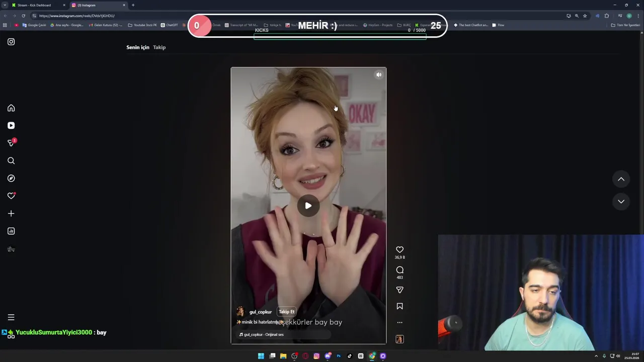This screenshot has width=644, height=362.
Task: Create a new post with plus icon
Action: pos(11,214)
